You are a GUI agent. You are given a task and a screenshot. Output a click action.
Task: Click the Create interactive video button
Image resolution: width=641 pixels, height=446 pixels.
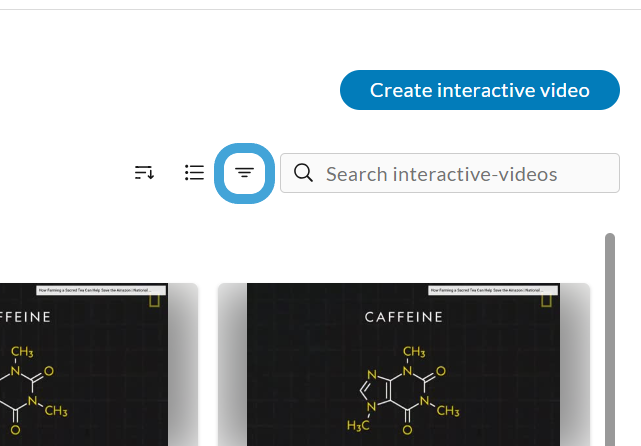coord(480,90)
